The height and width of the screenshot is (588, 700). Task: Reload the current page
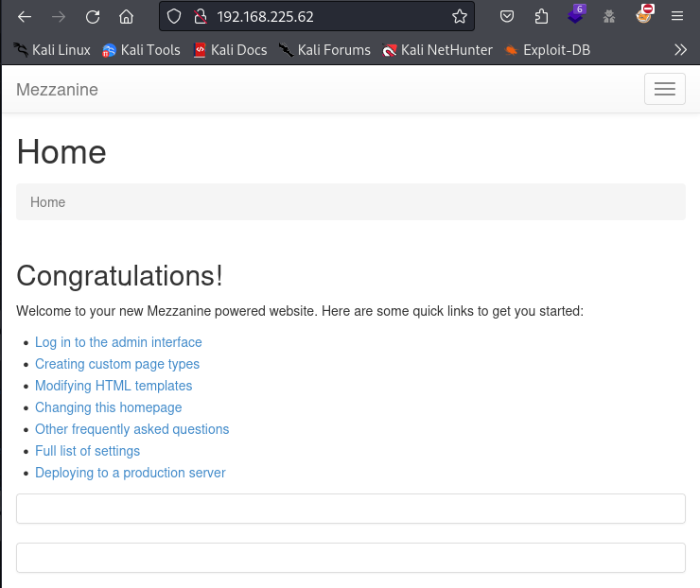click(x=92, y=16)
